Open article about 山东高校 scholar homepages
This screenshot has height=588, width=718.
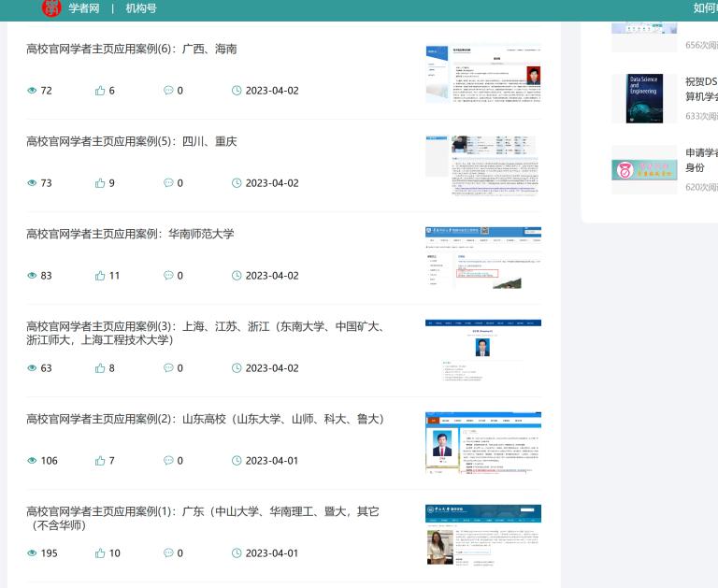[205, 420]
